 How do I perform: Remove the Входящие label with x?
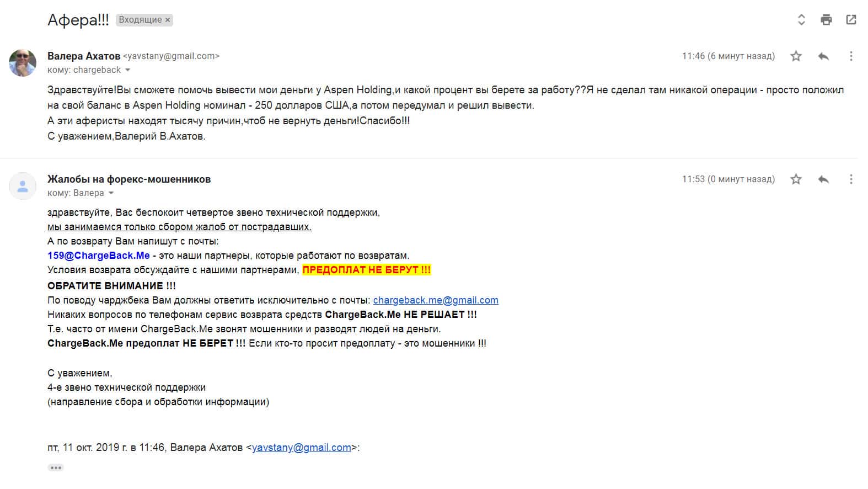click(168, 20)
